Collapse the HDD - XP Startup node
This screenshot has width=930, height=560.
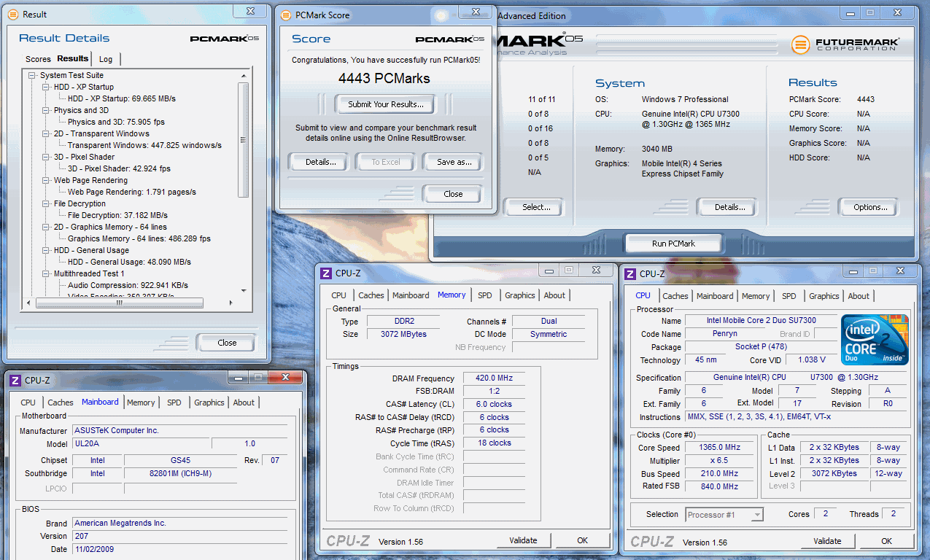(47, 87)
